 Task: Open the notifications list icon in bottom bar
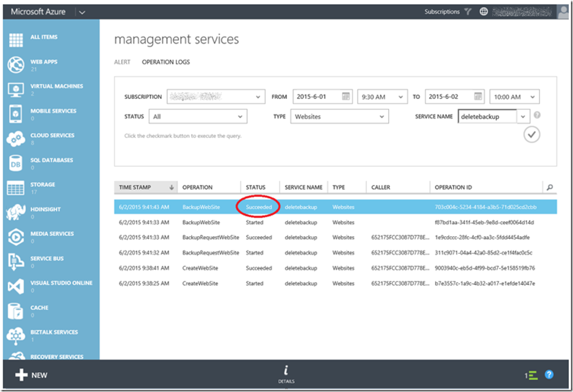[x=532, y=375]
